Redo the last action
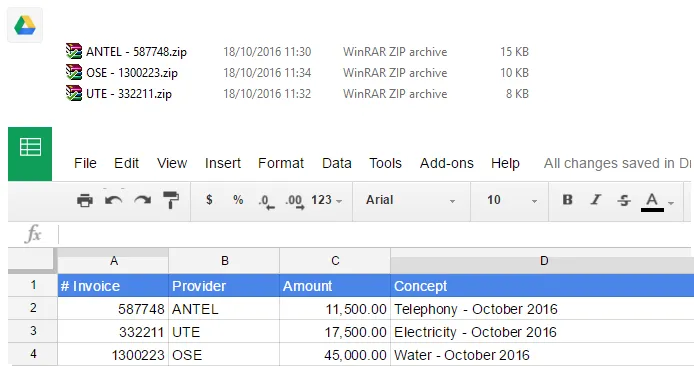The width and height of the screenshot is (694, 366). (143, 200)
